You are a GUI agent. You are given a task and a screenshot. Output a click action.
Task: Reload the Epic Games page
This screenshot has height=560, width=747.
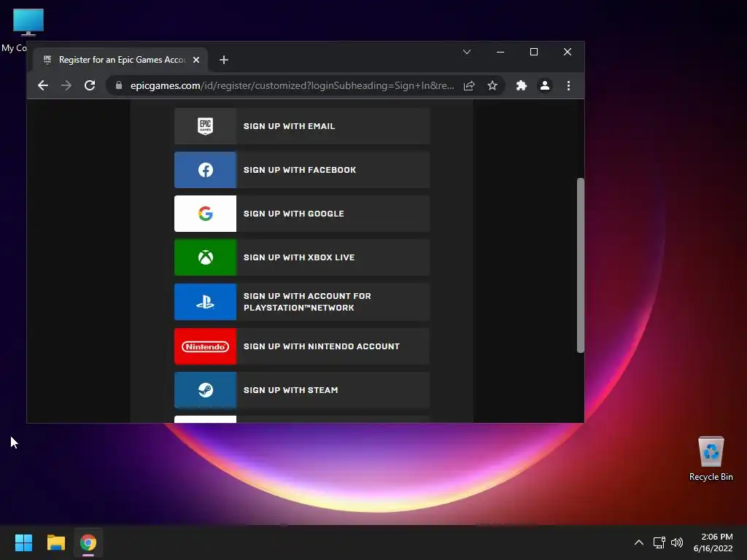[x=90, y=86]
